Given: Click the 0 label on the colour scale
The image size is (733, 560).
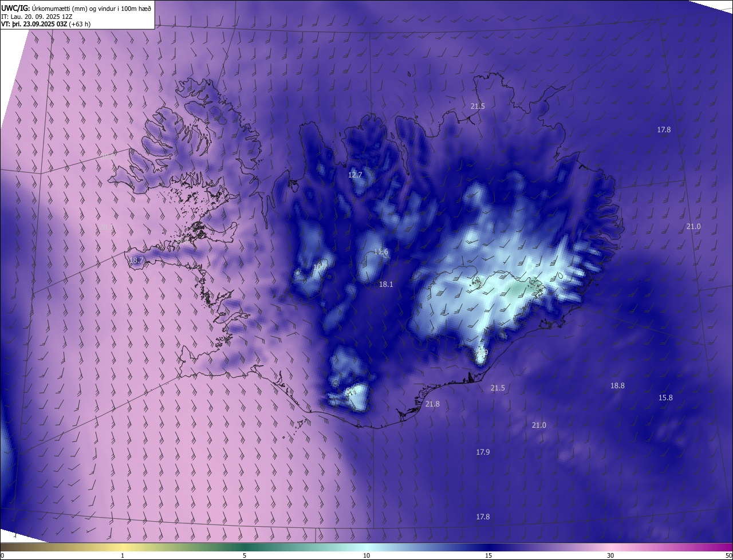Looking at the screenshot, I should point(2,555).
